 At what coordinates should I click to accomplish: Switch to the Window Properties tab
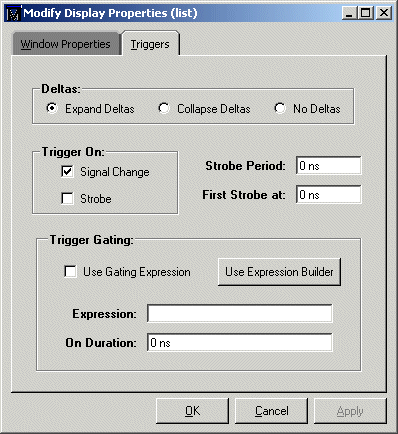66,44
